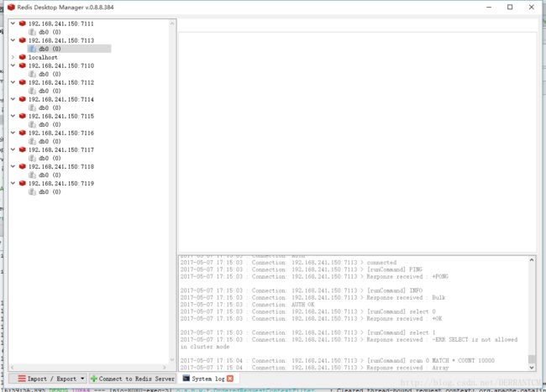This screenshot has width=546, height=392.
Task: Click the system log scrollbar down arrow
Action: tap(532, 368)
